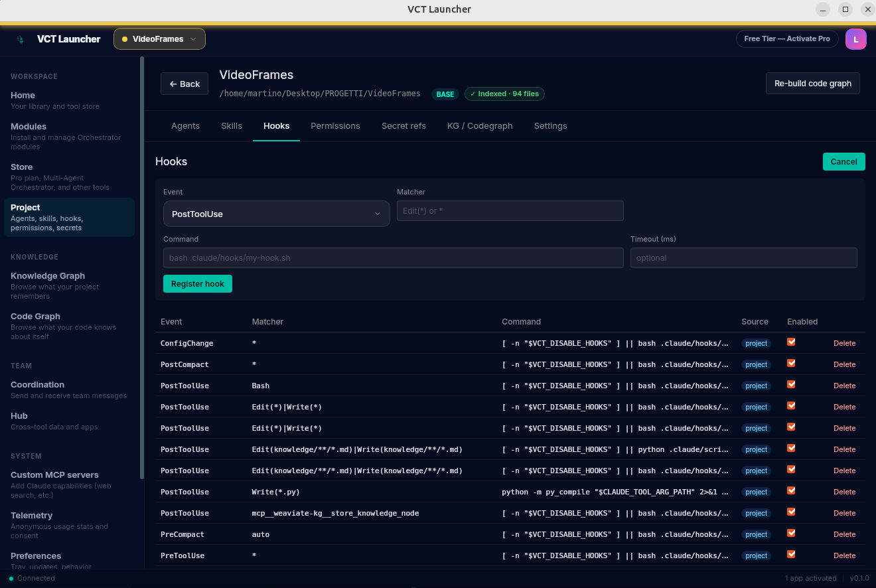Toggle Enabled checkbox for PreCompact auto hook
The image size is (876, 588).
791,534
